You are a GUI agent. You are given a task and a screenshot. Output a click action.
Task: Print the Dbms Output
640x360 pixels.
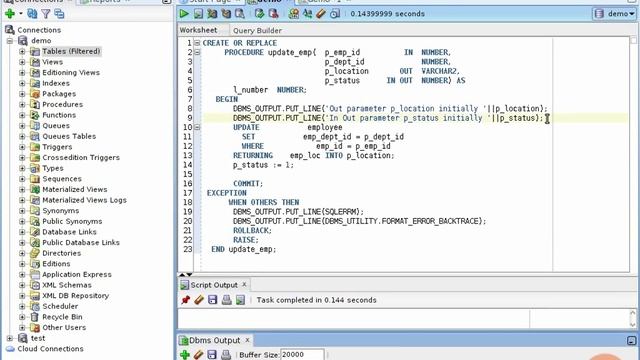tap(226, 355)
